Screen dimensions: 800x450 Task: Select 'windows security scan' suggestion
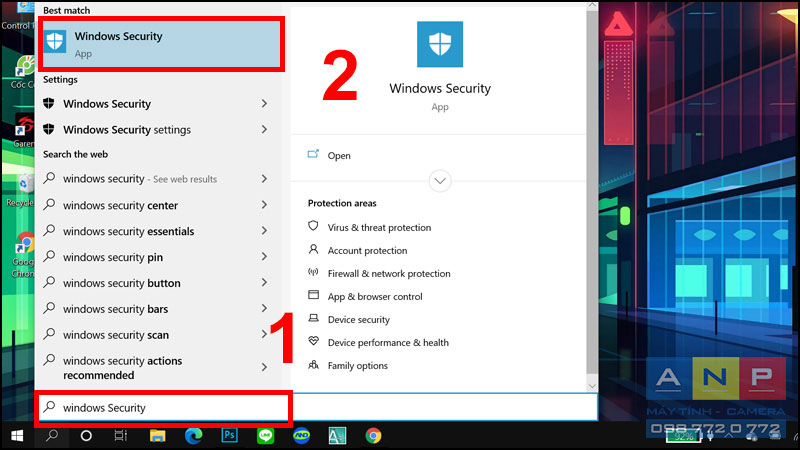click(x=116, y=335)
